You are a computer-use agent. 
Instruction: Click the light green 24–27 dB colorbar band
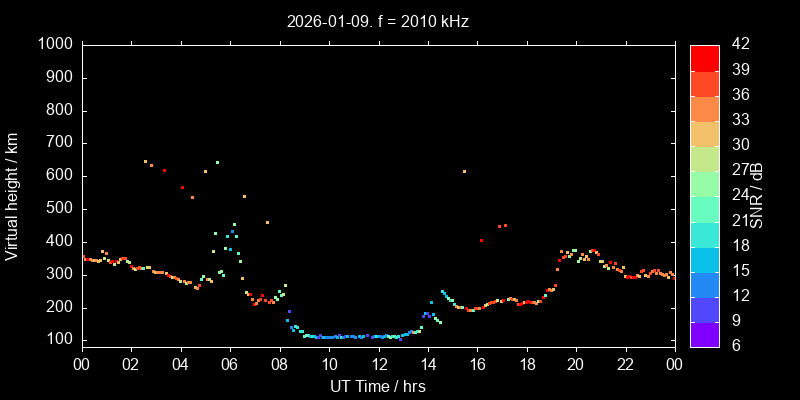pyautogui.click(x=705, y=183)
